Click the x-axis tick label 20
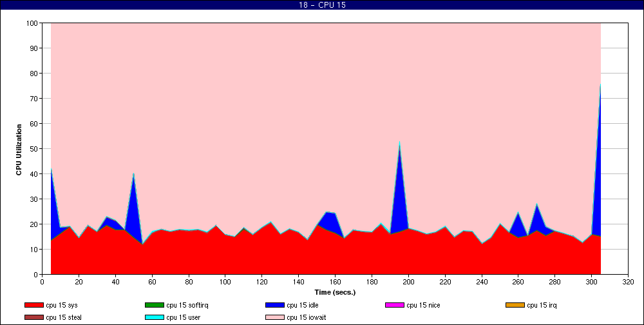This screenshot has height=325, width=644. point(79,282)
